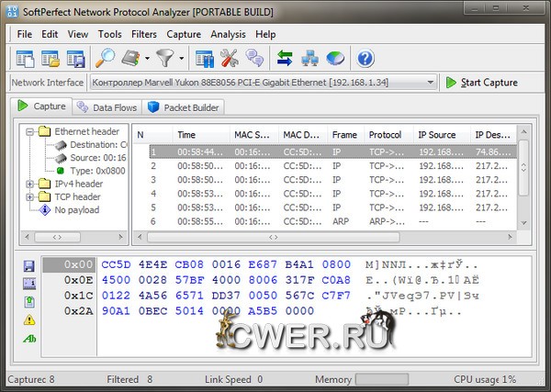Open the wrench and screwdriver tools icon
Viewport: 551px width, 392px height.
click(230, 59)
